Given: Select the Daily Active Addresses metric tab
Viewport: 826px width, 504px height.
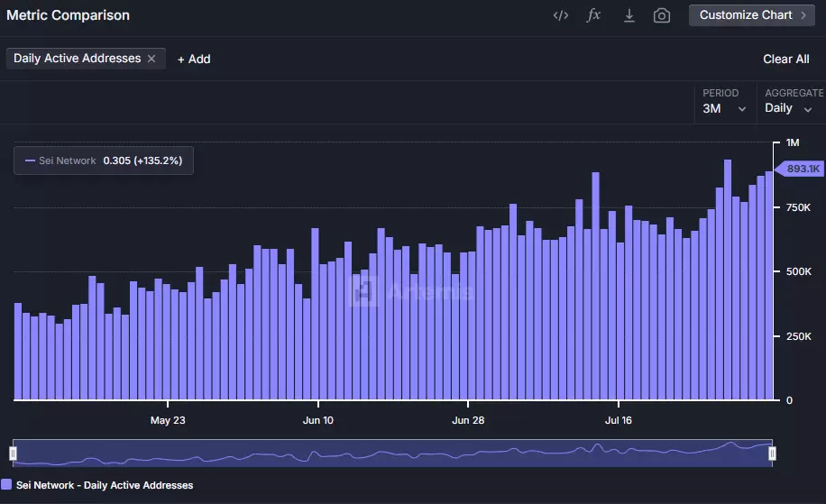Looking at the screenshot, I should pyautogui.click(x=77, y=59).
